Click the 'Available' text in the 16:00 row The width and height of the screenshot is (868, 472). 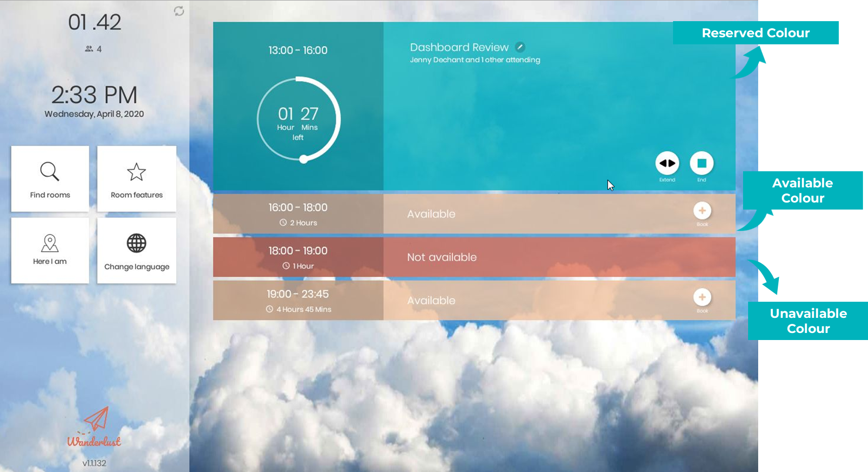[431, 214]
